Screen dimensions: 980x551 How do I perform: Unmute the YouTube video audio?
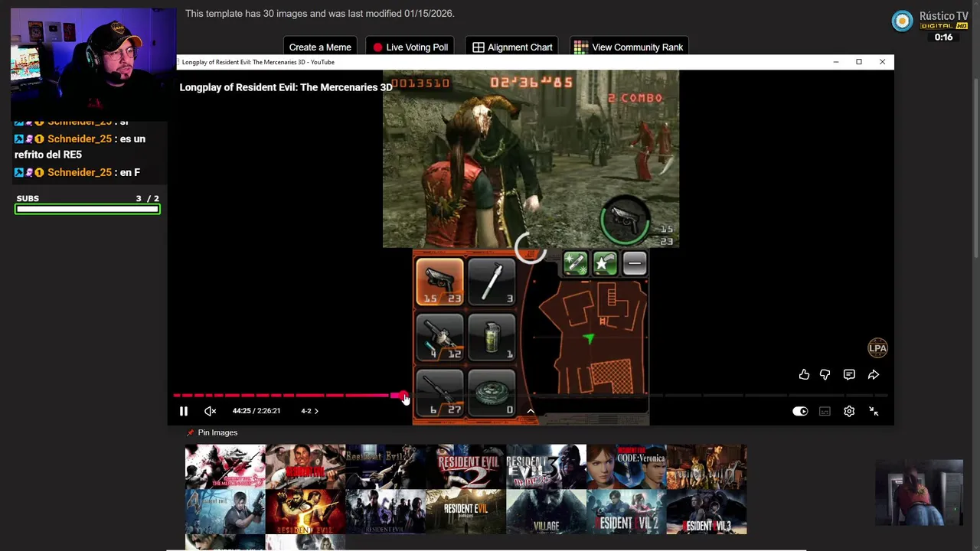(210, 411)
